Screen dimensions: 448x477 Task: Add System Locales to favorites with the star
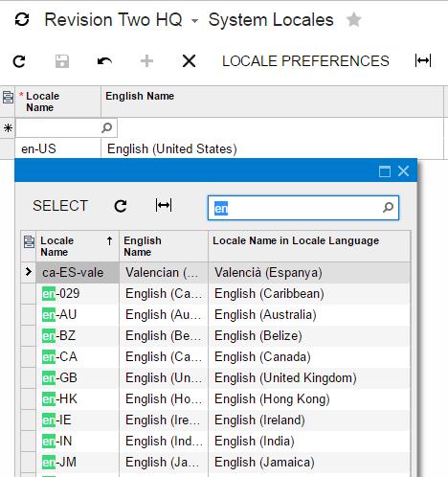[354, 19]
